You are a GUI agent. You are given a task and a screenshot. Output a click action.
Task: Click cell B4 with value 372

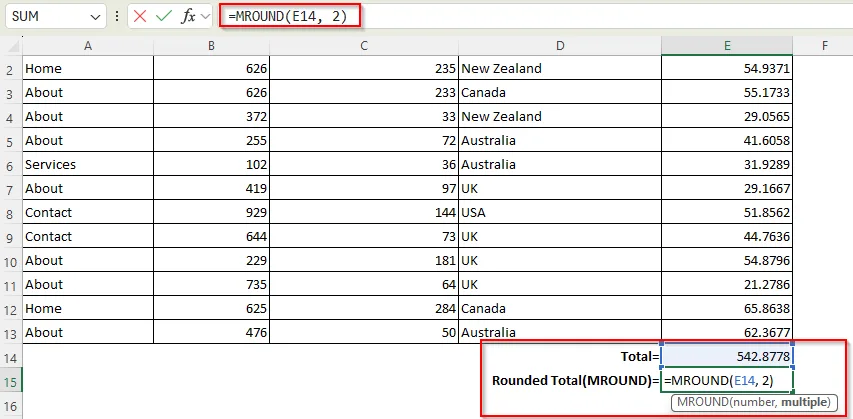coord(212,116)
